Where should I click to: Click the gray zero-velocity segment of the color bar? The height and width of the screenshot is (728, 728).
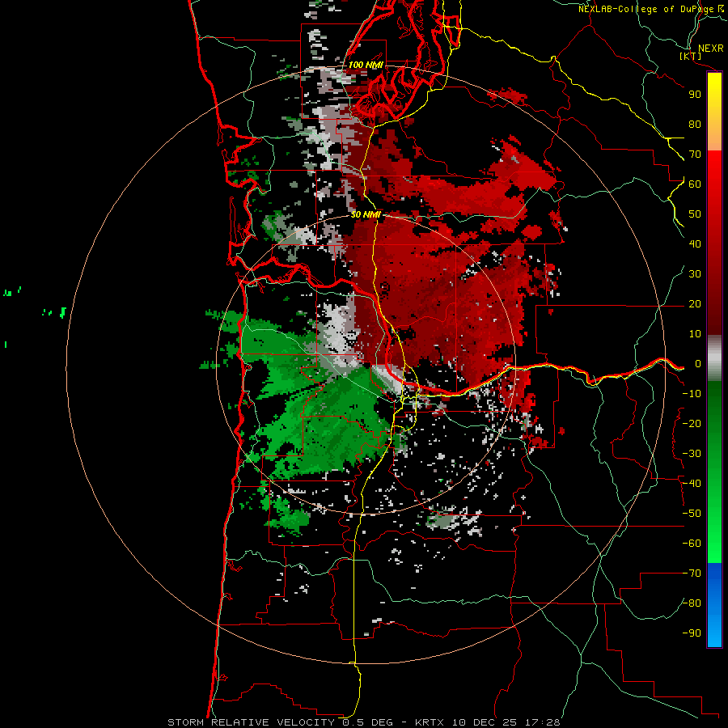714,358
